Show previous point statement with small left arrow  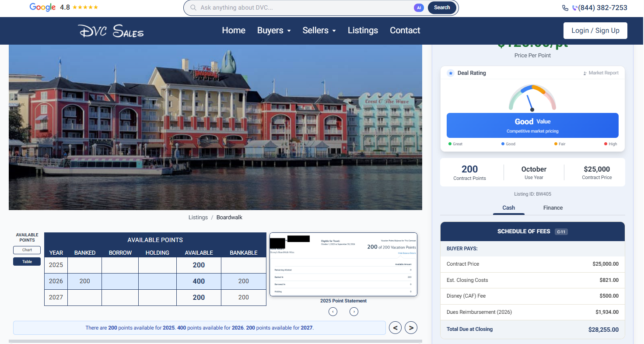333,312
